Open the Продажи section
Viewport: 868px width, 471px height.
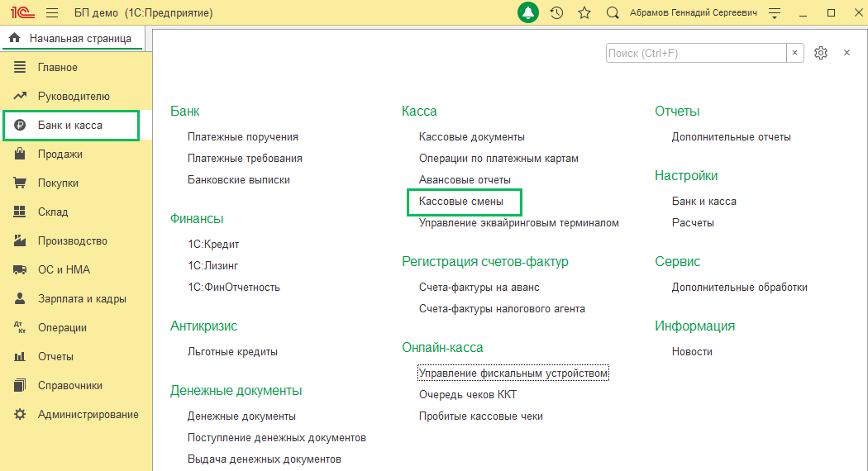[x=60, y=154]
